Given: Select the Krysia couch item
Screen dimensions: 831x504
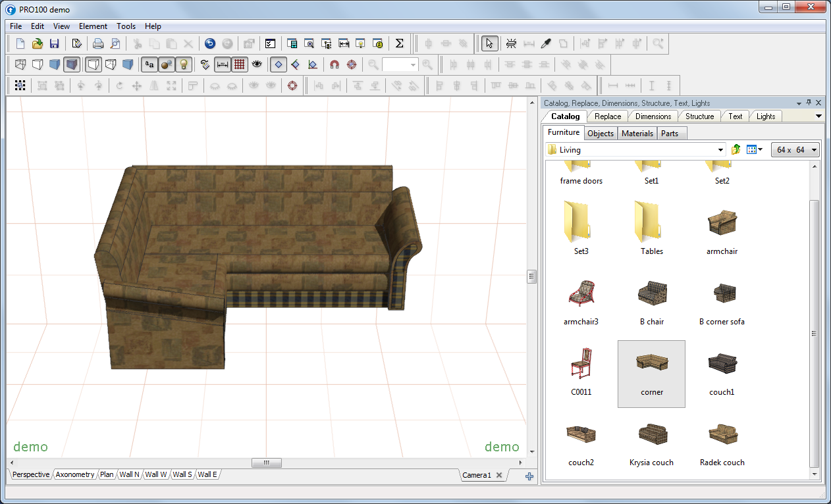Looking at the screenshot, I should pyautogui.click(x=651, y=444).
